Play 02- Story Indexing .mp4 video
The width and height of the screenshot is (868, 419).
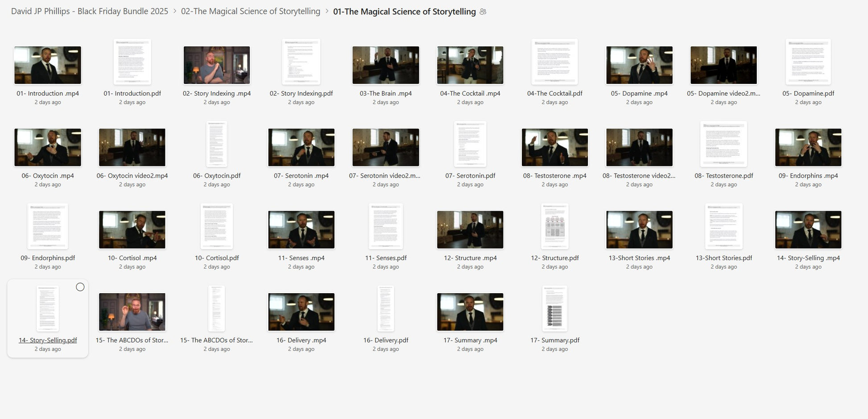(217, 65)
